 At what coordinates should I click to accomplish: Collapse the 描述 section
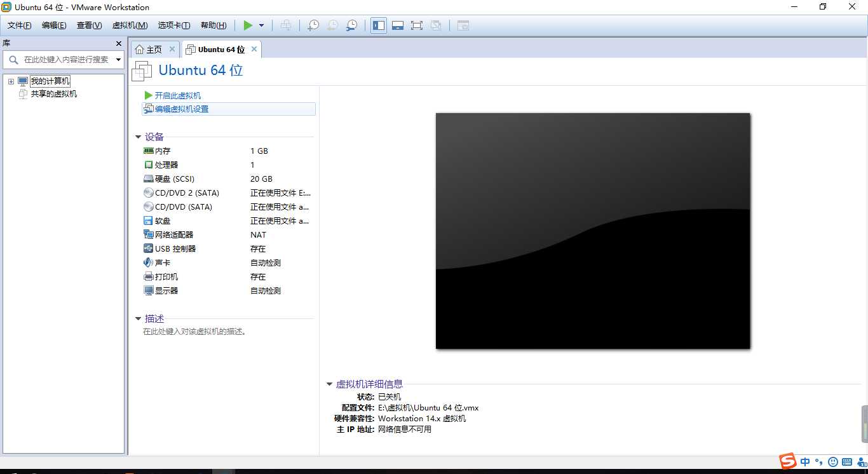(x=138, y=318)
